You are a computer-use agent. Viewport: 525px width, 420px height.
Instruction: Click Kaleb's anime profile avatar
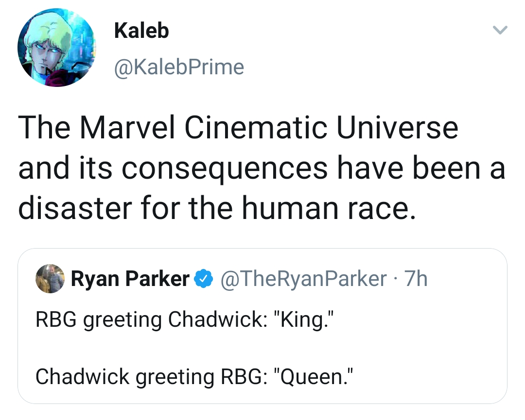coord(57,47)
